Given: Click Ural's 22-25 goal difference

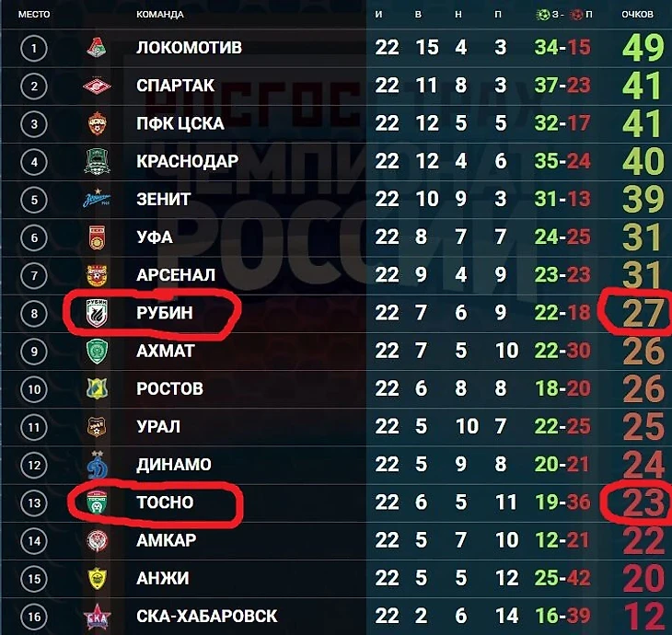Looking at the screenshot, I should pyautogui.click(x=562, y=426).
